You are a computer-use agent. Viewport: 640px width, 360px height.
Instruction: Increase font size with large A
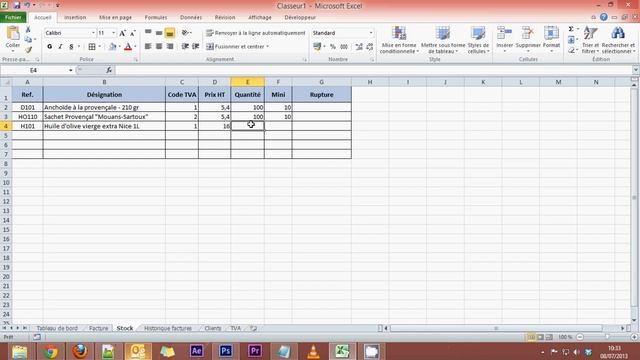122,33
